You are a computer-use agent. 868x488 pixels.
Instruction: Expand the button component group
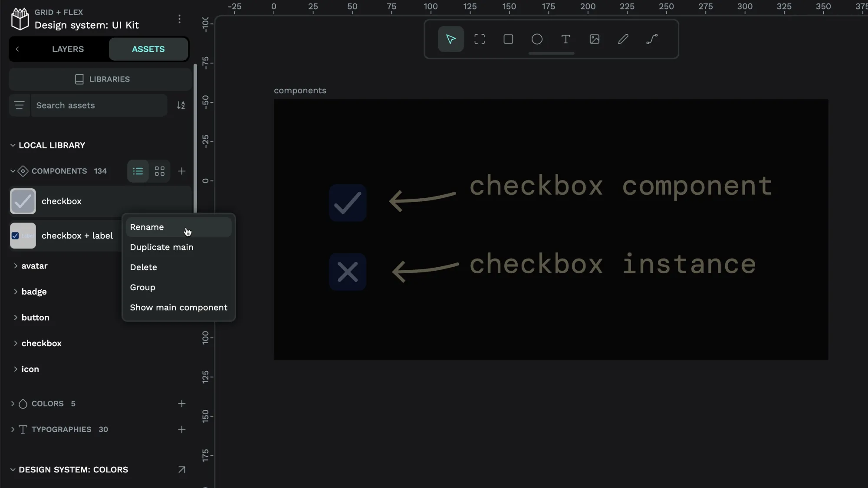(16, 317)
